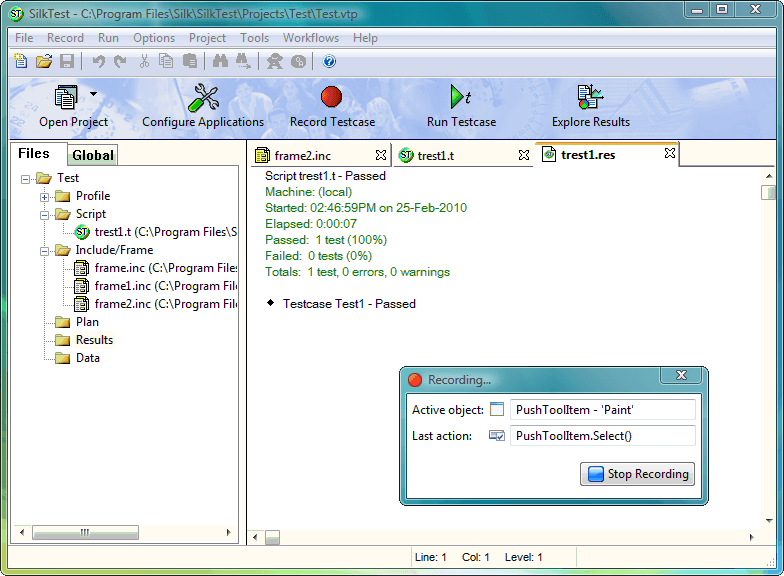Click the Last action text field

coord(602,436)
